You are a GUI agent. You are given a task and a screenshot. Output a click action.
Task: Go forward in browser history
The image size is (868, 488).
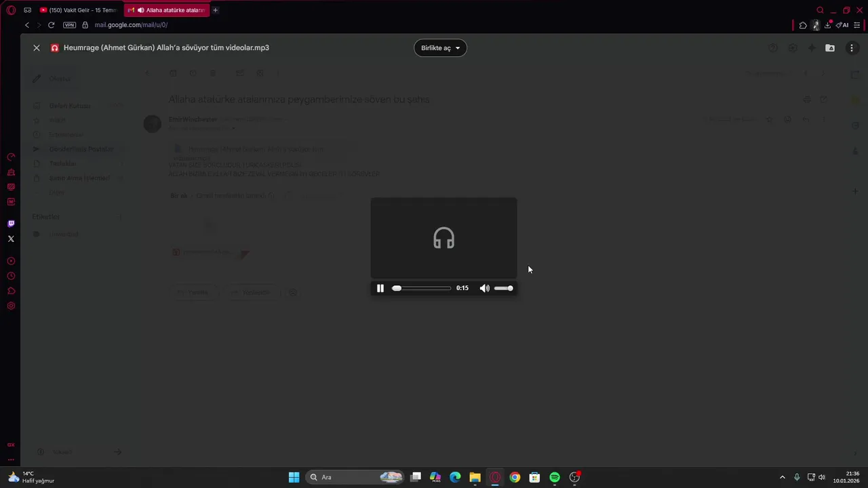[x=39, y=25]
